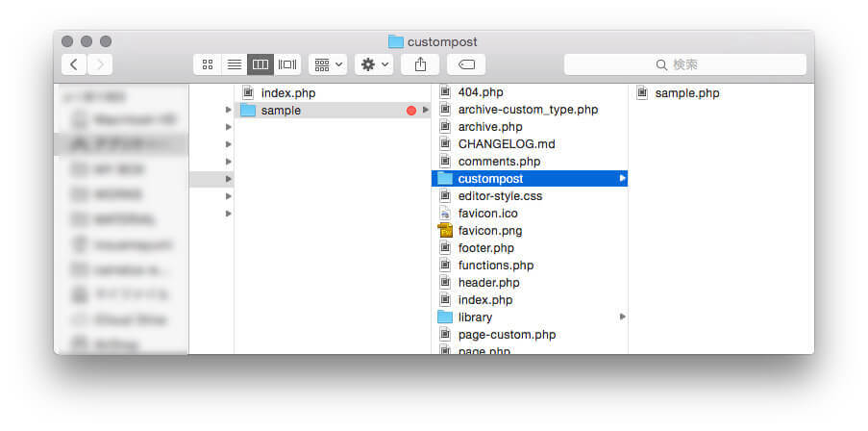Select the library folder
The height and width of the screenshot is (431, 868).
530,317
